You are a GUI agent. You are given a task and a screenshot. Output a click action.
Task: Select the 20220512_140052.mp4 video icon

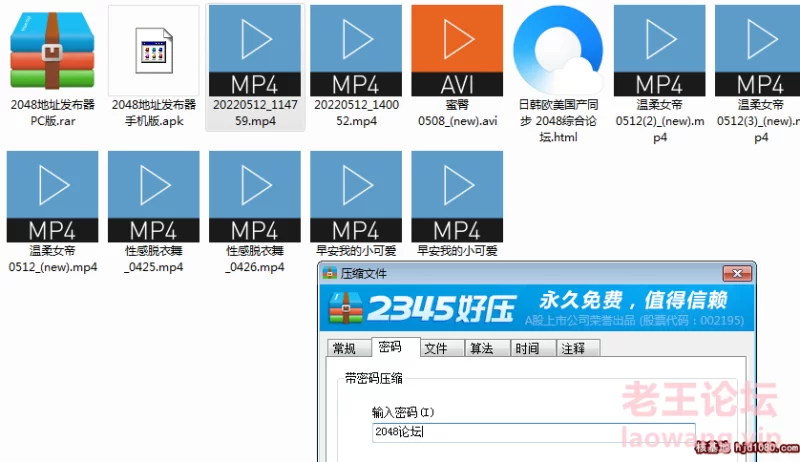[356, 50]
